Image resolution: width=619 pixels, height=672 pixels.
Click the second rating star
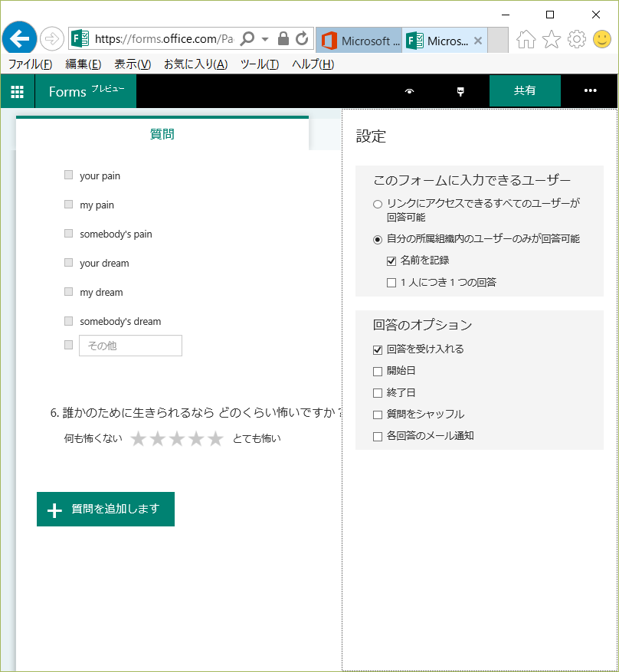158,439
